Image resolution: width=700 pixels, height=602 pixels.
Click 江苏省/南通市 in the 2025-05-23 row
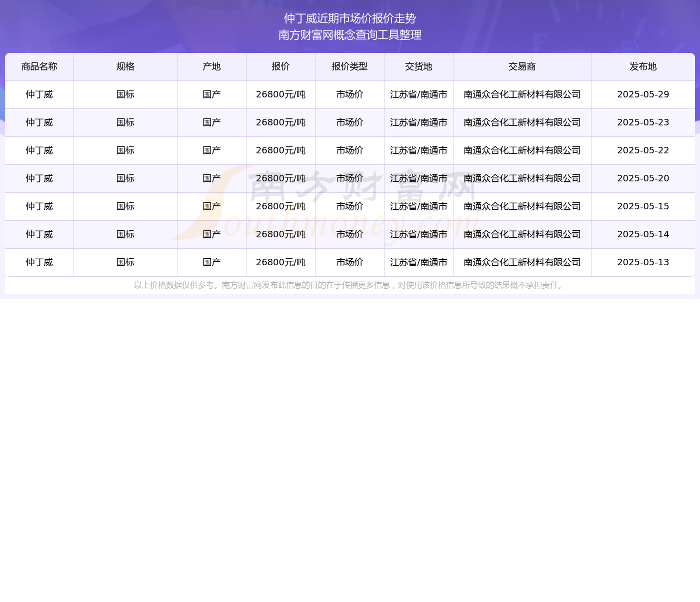tap(418, 122)
